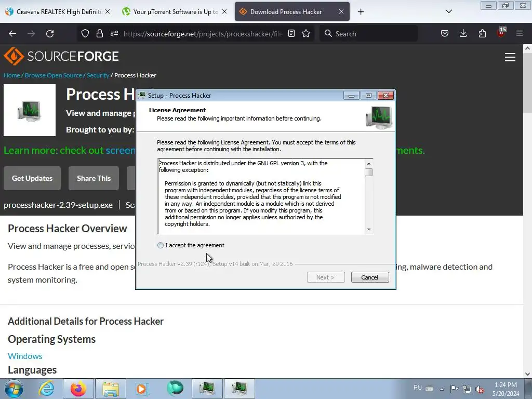The height and width of the screenshot is (399, 532).
Task: Open Windows Explorer from the taskbar
Action: (x=111, y=389)
